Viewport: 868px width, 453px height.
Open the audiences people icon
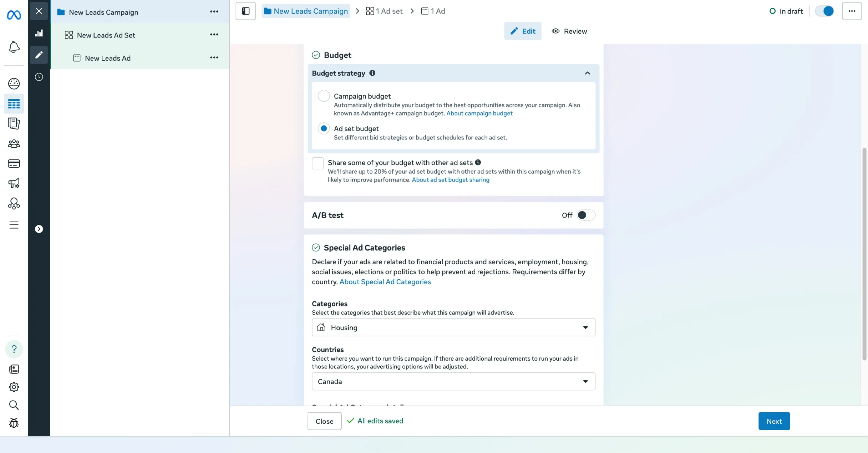[x=14, y=143]
